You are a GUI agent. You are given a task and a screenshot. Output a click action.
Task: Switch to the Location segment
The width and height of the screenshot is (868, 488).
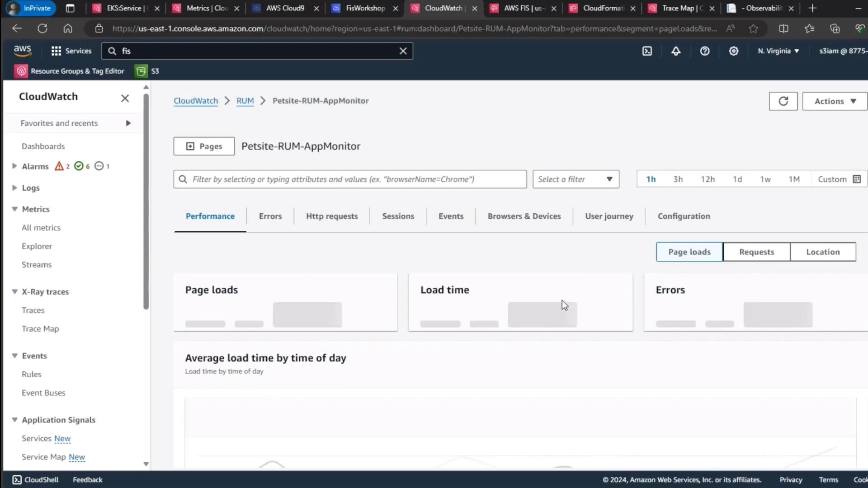click(x=823, y=252)
